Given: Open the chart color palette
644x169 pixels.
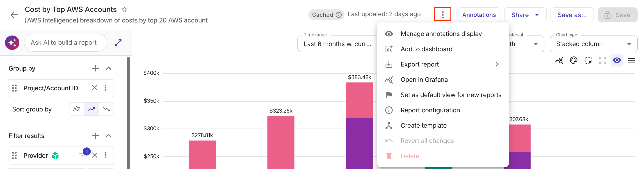Looking at the screenshot, I should [573, 60].
